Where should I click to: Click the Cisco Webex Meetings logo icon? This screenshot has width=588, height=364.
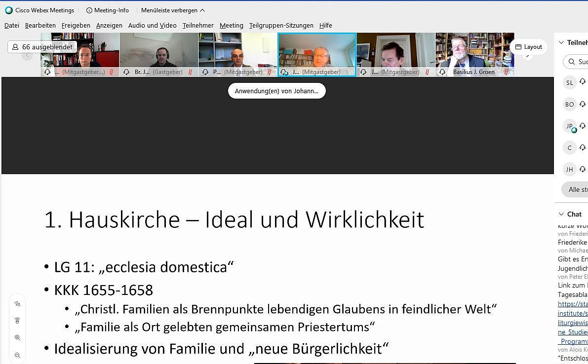pyautogui.click(x=9, y=10)
